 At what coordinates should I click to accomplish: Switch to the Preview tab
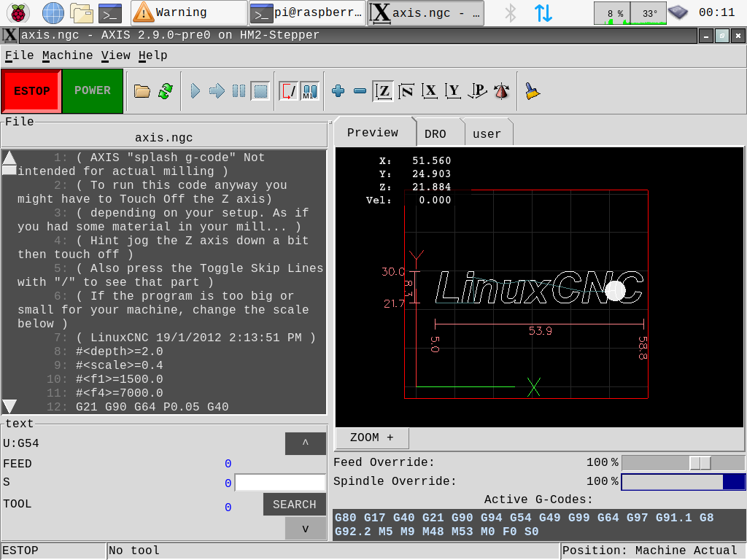tap(373, 133)
